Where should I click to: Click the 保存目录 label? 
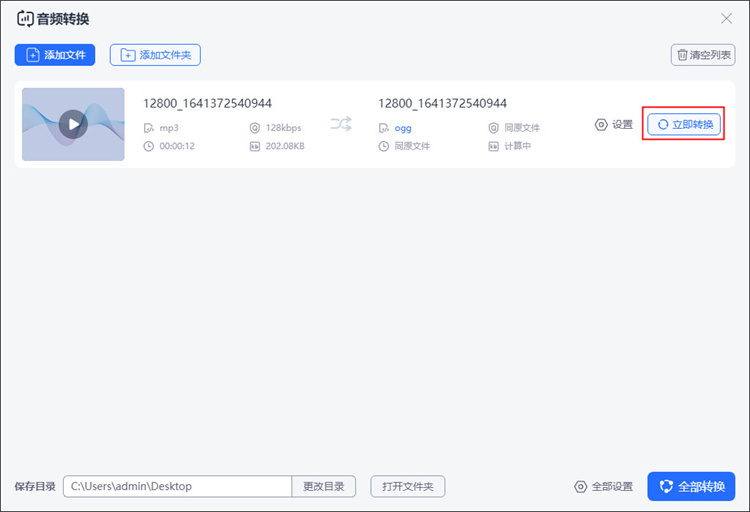click(35, 486)
